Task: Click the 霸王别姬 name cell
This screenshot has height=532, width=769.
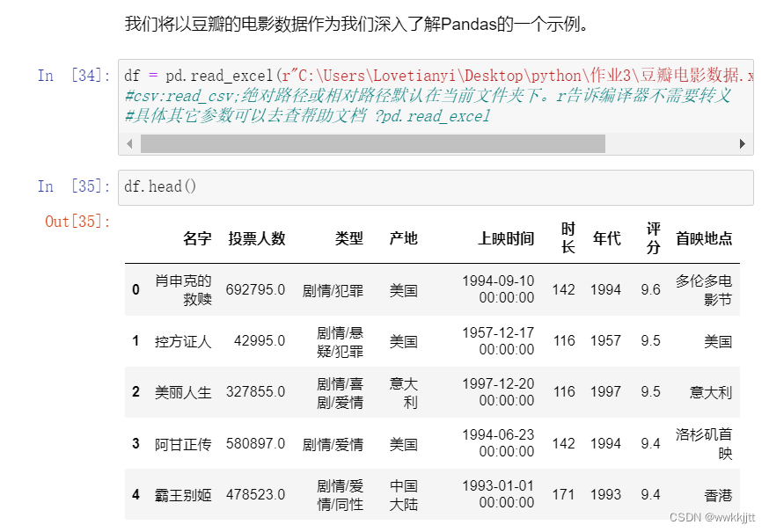Action: pos(183,495)
